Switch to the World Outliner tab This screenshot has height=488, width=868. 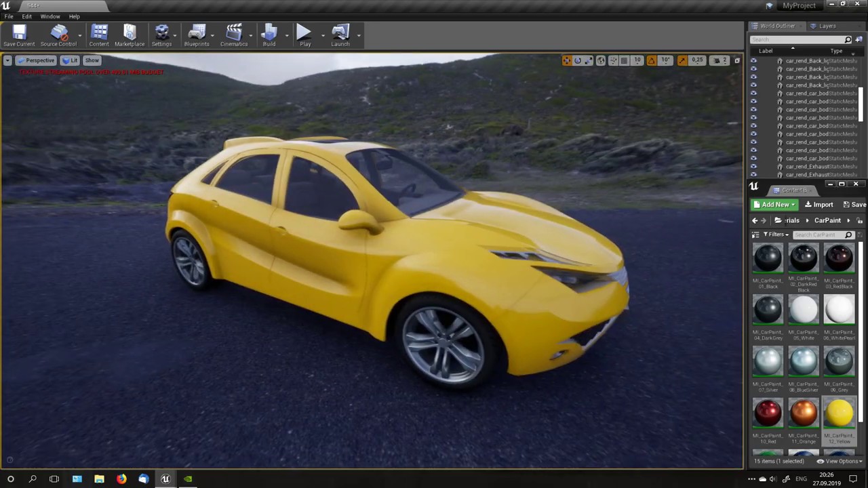point(777,26)
